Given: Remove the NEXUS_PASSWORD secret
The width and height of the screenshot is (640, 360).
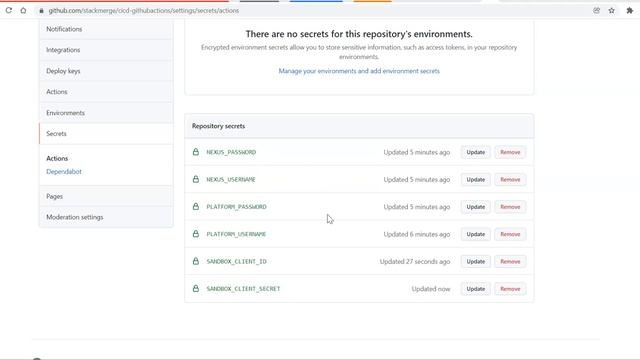Looking at the screenshot, I should click(510, 152).
